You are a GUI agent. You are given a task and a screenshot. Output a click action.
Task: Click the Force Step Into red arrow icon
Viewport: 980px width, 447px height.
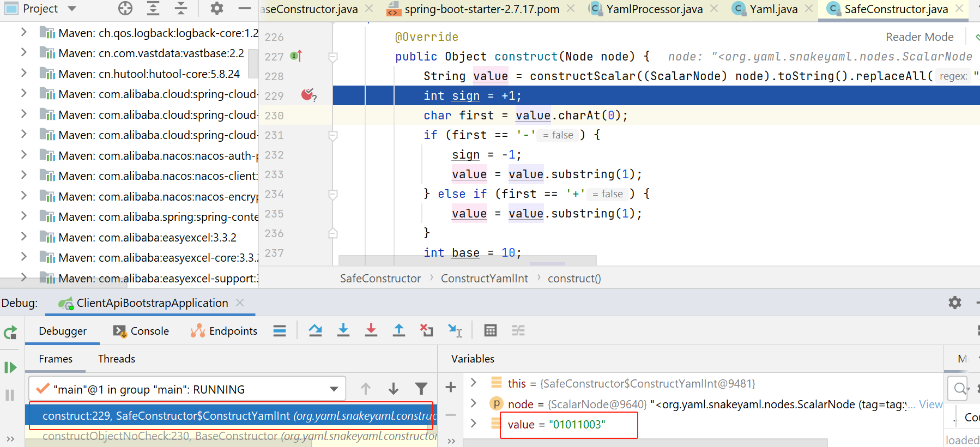pos(371,330)
